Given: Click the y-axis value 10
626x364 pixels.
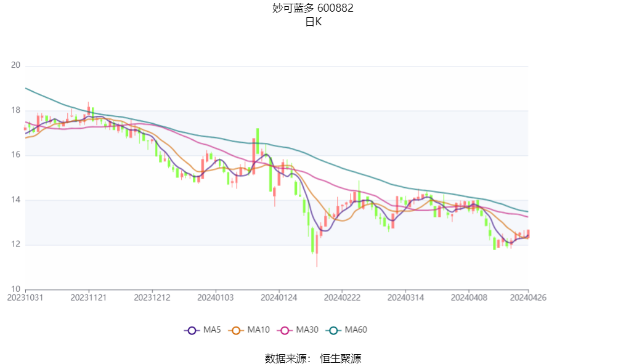Looking at the screenshot, I should tap(15, 289).
